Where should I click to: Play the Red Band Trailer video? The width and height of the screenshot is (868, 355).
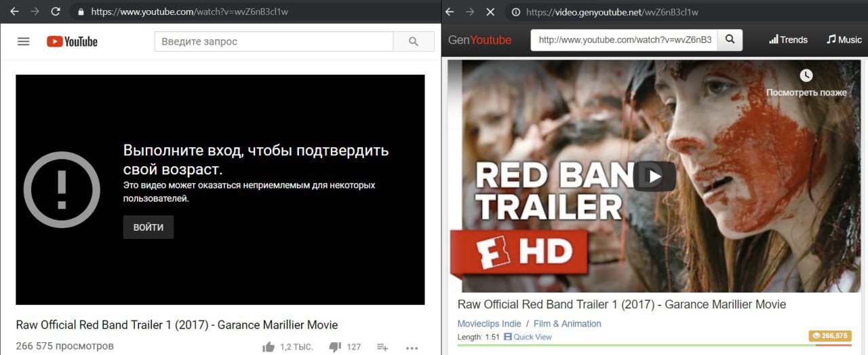point(654,176)
